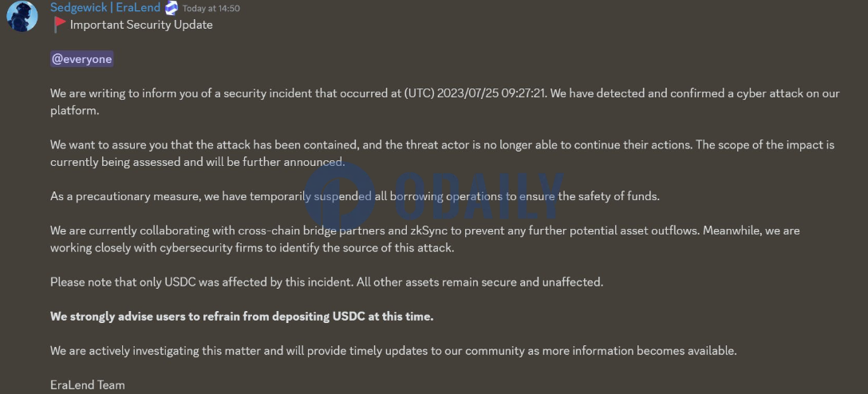Viewport: 868px width, 394px height.
Task: Click the precautionary measure paragraph
Action: 355,196
